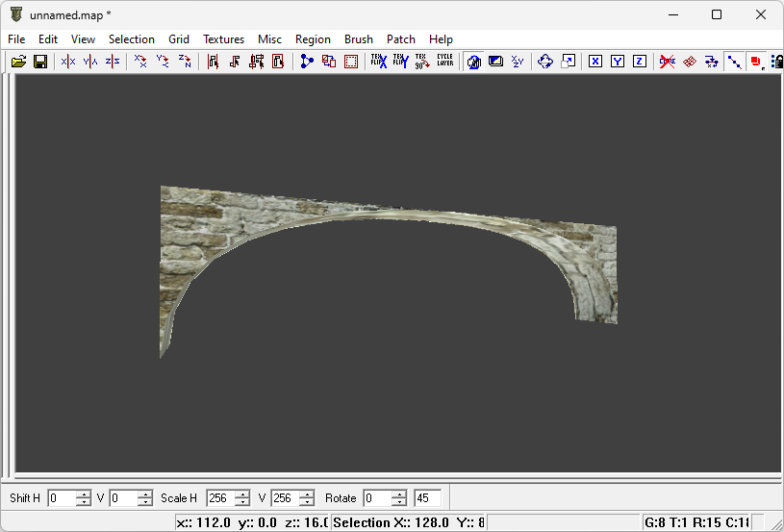Increase the Rotate spinner value
784x532 pixels.
click(x=398, y=494)
